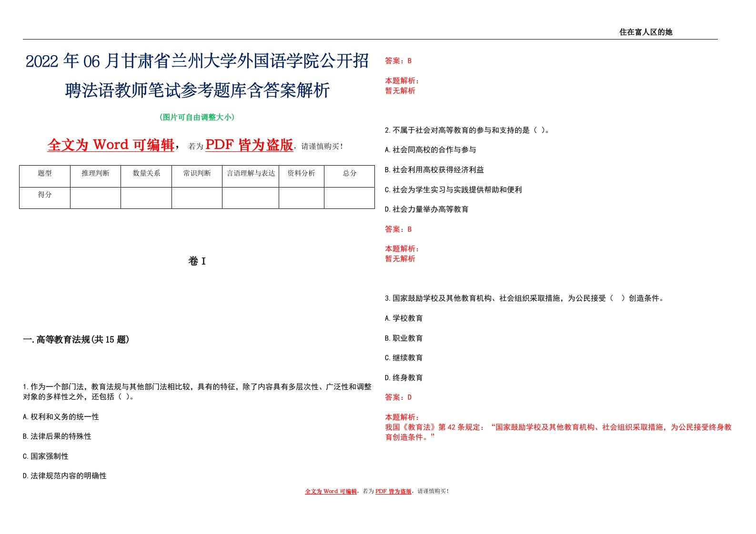
Task: Click the first 暂无解析 text under question 1's answer
Action: click(x=400, y=90)
